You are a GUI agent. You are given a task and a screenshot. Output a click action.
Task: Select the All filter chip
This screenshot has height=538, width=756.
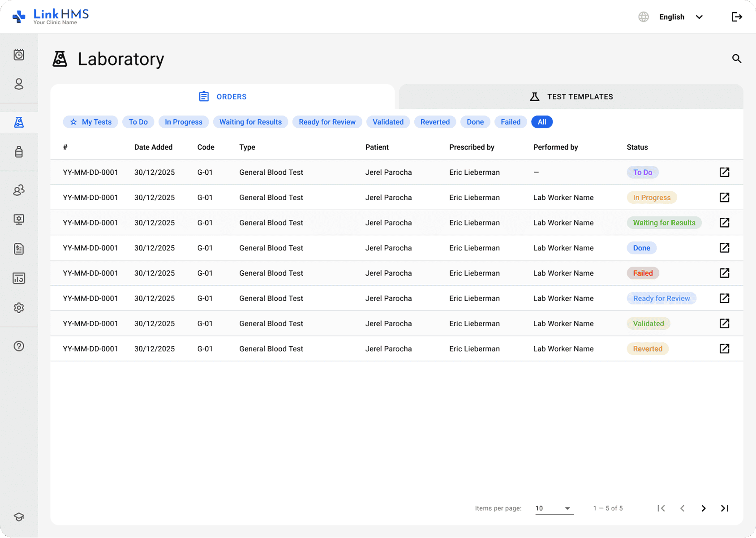[x=541, y=122]
